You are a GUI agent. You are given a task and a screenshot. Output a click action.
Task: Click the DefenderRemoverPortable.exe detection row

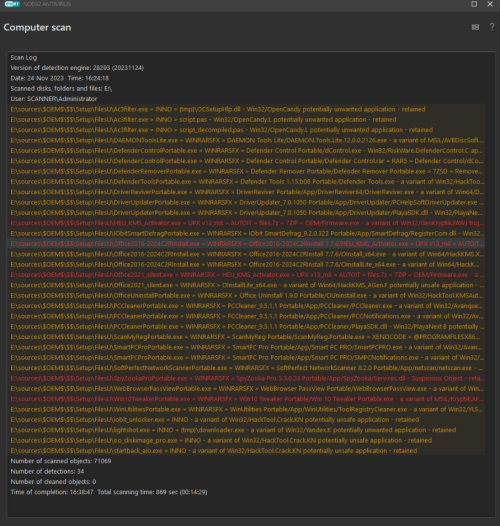246,171
